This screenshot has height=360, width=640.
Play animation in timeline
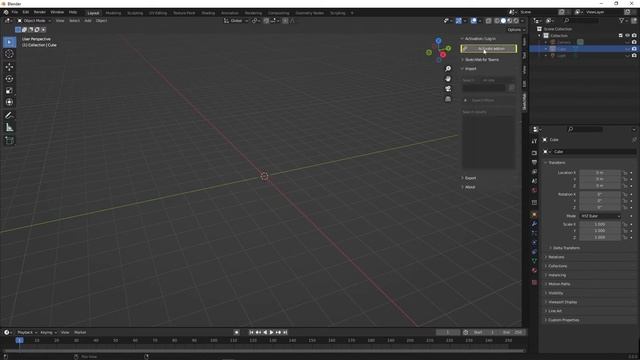click(x=272, y=333)
